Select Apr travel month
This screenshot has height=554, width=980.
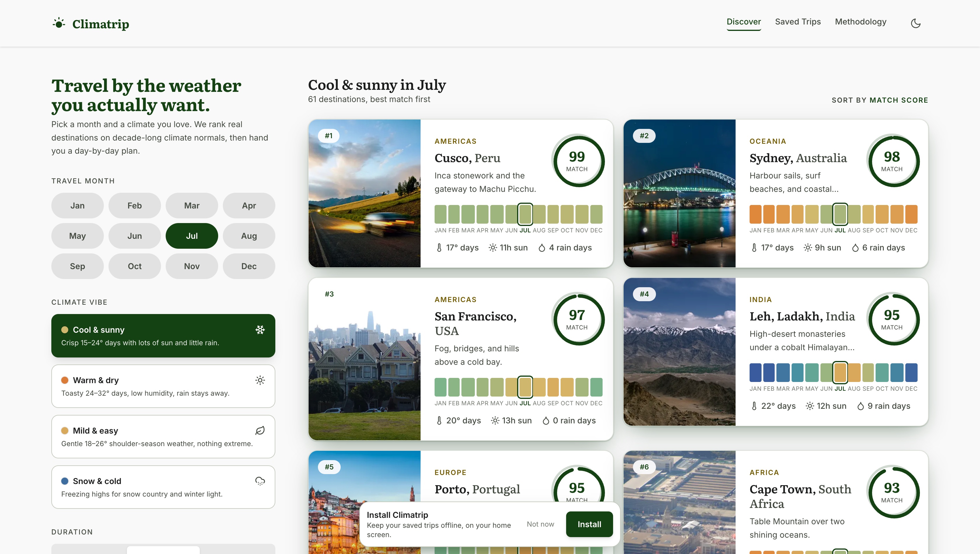click(x=249, y=206)
